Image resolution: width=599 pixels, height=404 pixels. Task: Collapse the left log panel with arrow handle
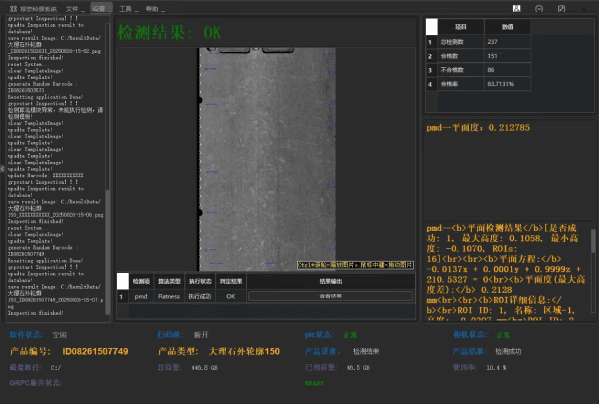click(2, 168)
